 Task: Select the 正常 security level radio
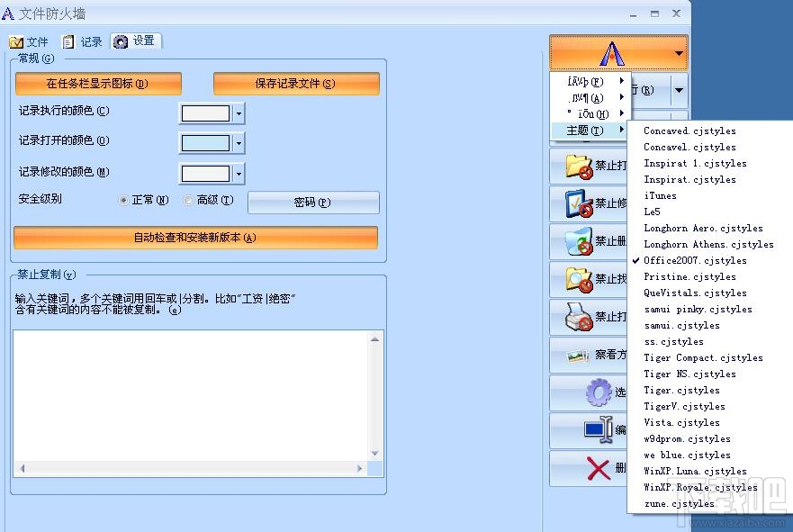pyautogui.click(x=123, y=201)
